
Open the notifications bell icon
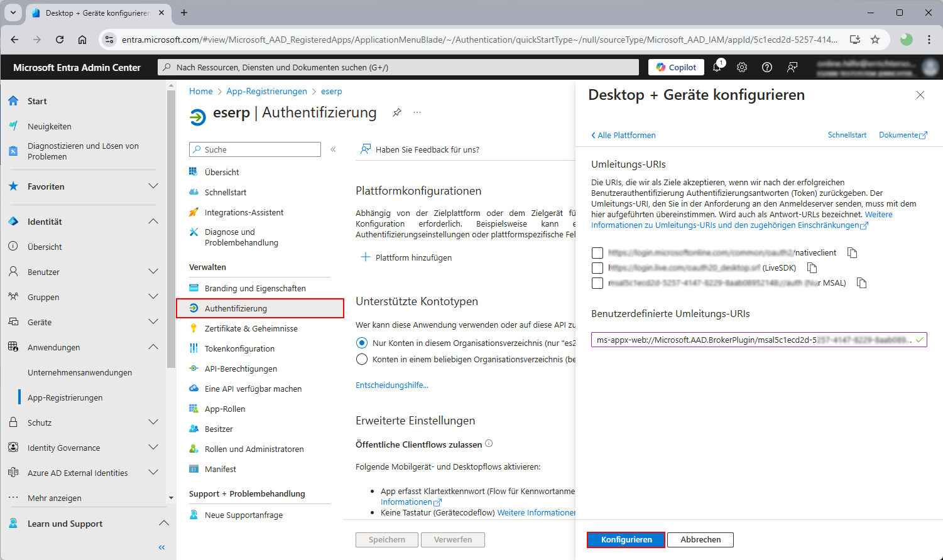[717, 67]
